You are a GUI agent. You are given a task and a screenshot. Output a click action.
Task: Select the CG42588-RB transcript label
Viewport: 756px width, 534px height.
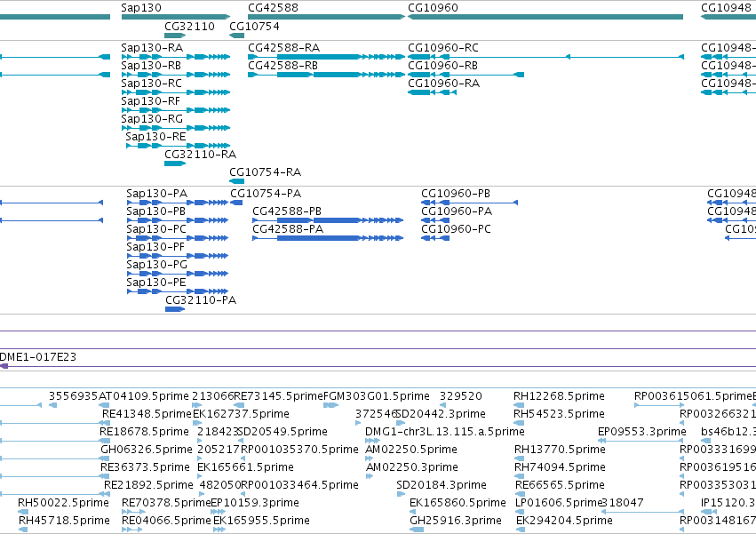point(283,66)
